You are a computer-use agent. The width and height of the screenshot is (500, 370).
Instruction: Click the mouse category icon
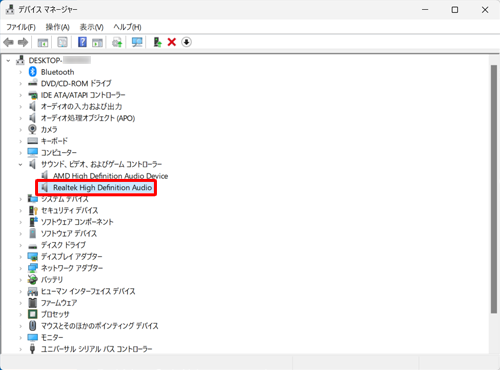[x=32, y=326]
